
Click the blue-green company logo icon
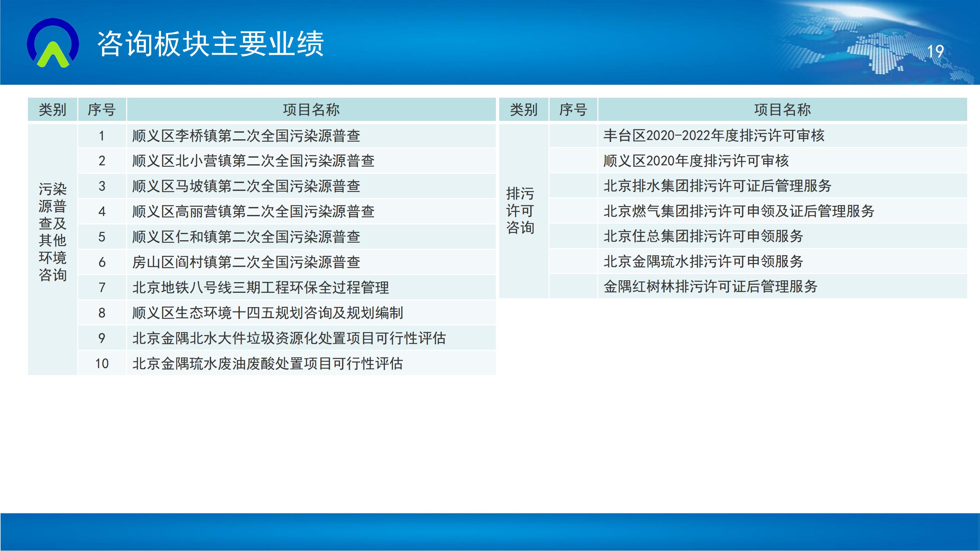coord(53,43)
